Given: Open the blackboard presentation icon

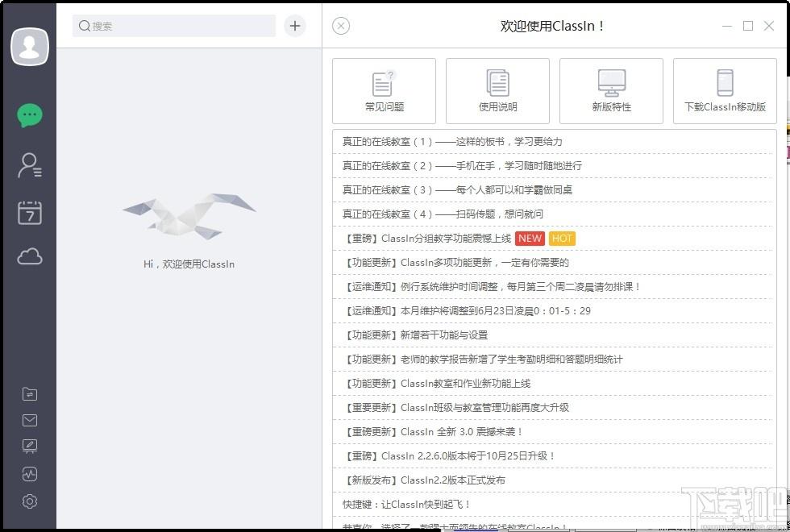Looking at the screenshot, I should [x=30, y=447].
